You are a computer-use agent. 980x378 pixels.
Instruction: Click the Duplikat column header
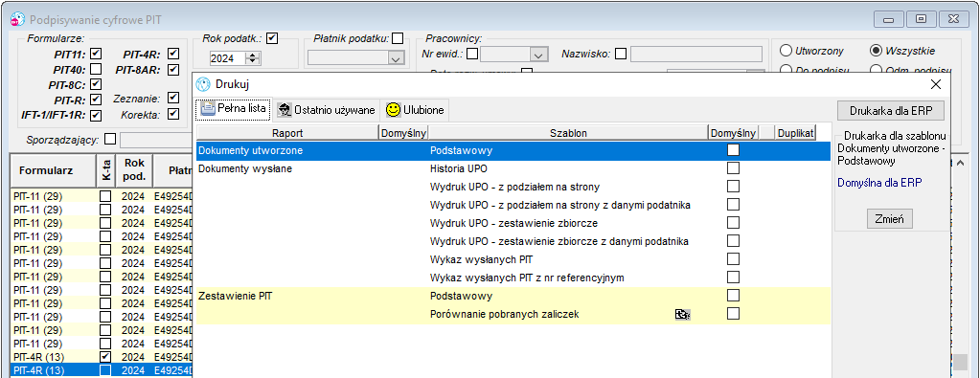(795, 132)
